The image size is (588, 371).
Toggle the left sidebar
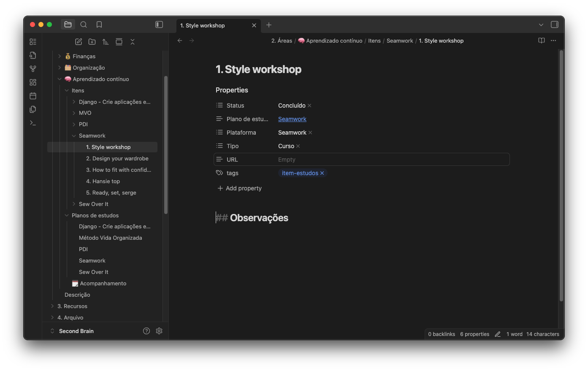point(159,25)
